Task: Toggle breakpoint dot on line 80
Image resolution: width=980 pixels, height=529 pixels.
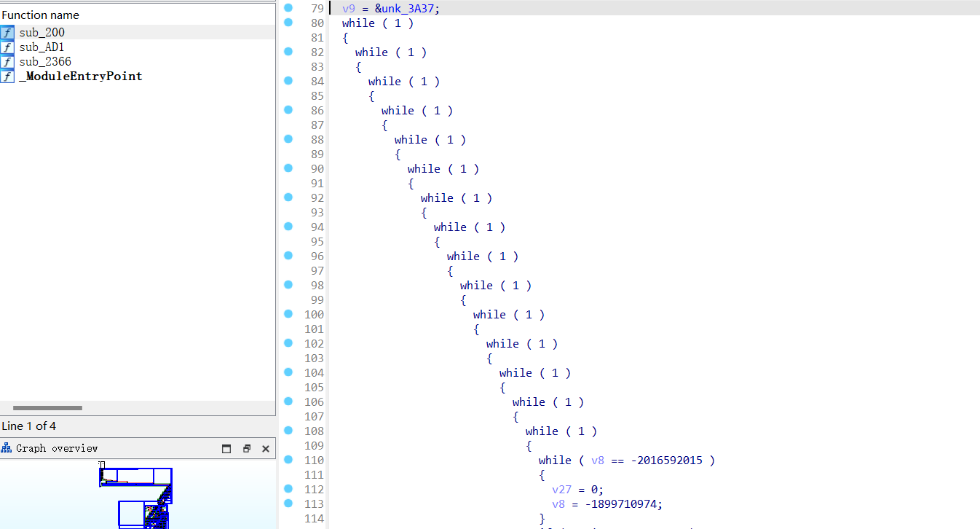Action: [288, 23]
